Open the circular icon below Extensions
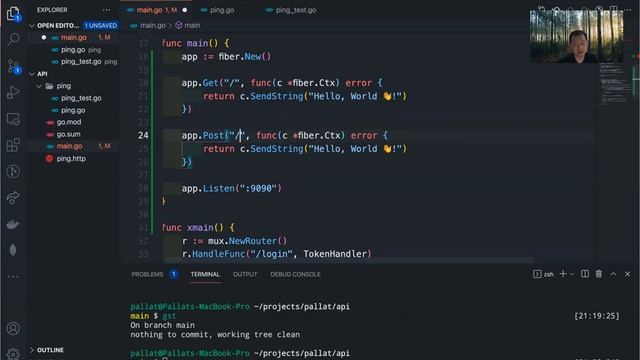 tap(13, 171)
